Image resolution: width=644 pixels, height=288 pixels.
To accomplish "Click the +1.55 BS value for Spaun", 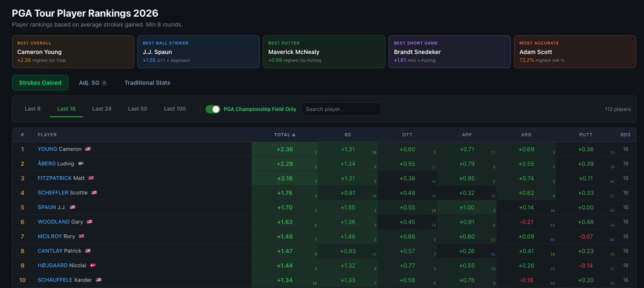I will (x=348, y=207).
